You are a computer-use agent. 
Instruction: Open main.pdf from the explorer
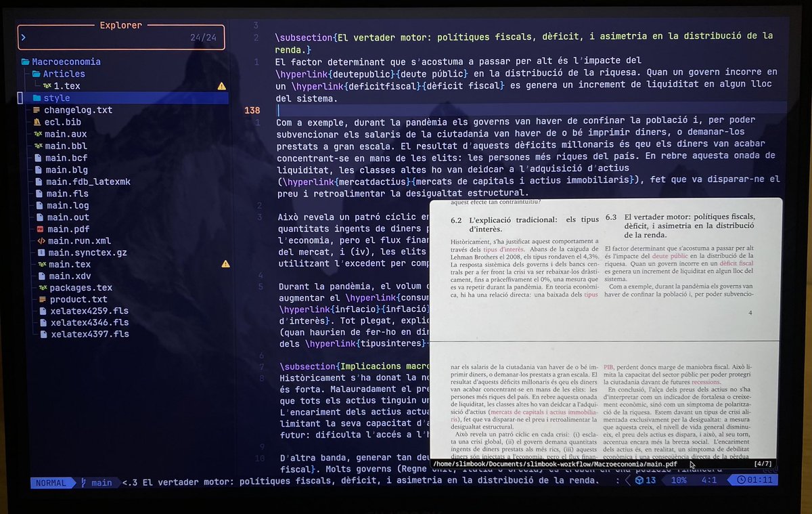coord(68,229)
